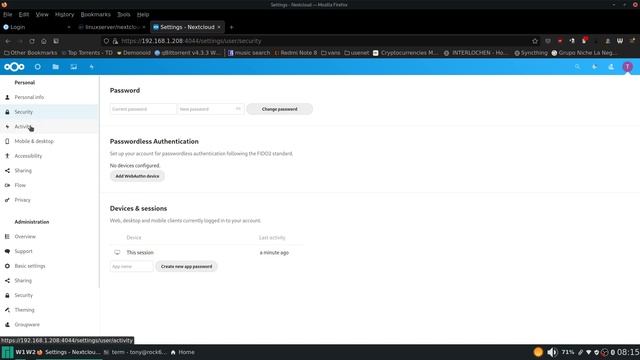Click the Change password button
Screen dimensions: 640x360
click(x=280, y=109)
